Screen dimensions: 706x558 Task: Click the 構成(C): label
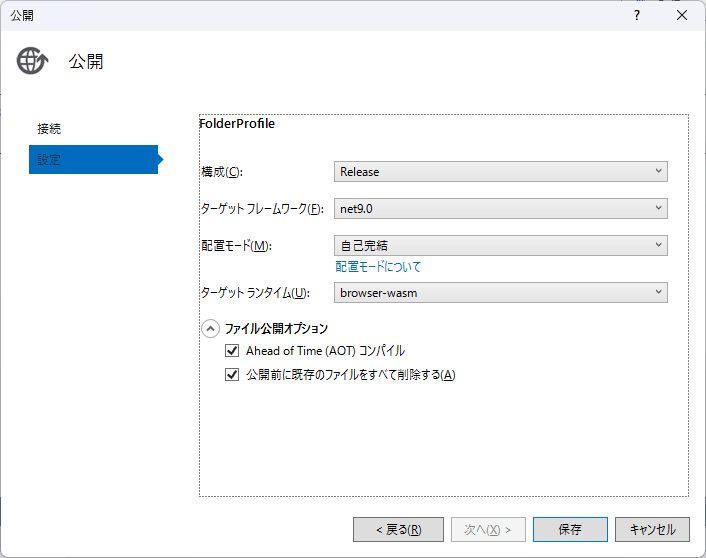tap(222, 172)
